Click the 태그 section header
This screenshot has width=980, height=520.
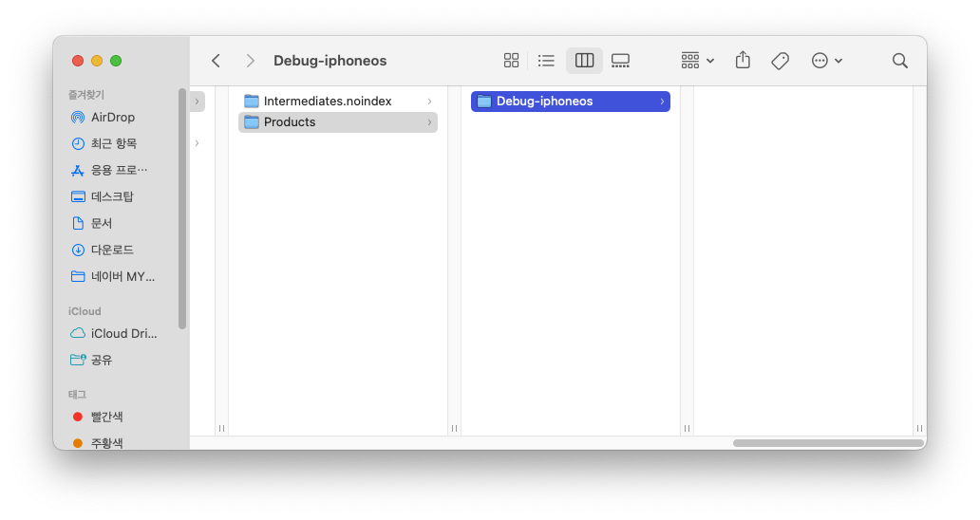[77, 394]
